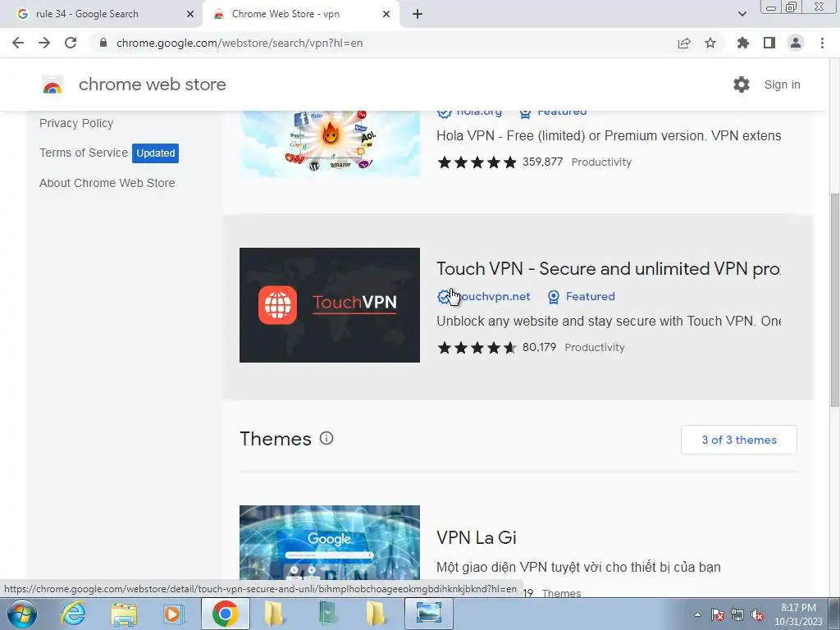840x630 pixels.
Task: Click the network tray icon
Action: [737, 615]
